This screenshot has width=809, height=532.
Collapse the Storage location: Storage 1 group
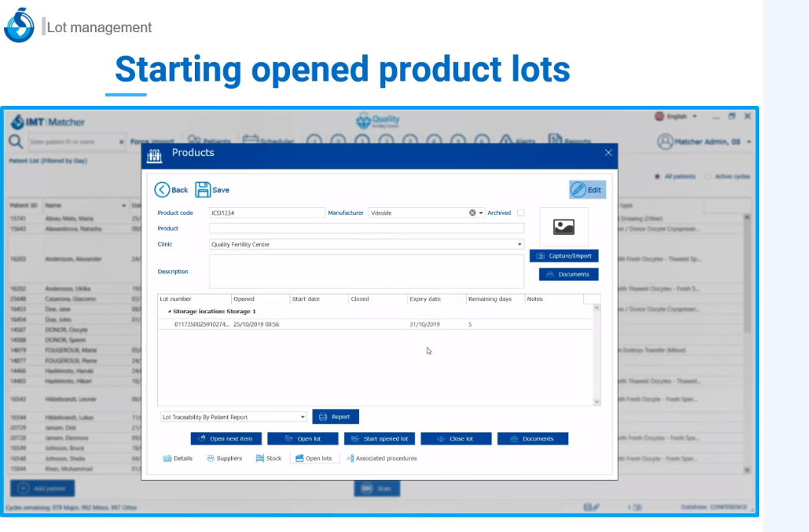(x=169, y=312)
